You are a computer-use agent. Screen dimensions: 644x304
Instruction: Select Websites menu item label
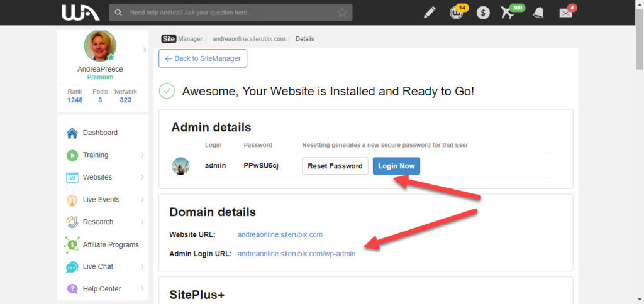pos(97,178)
